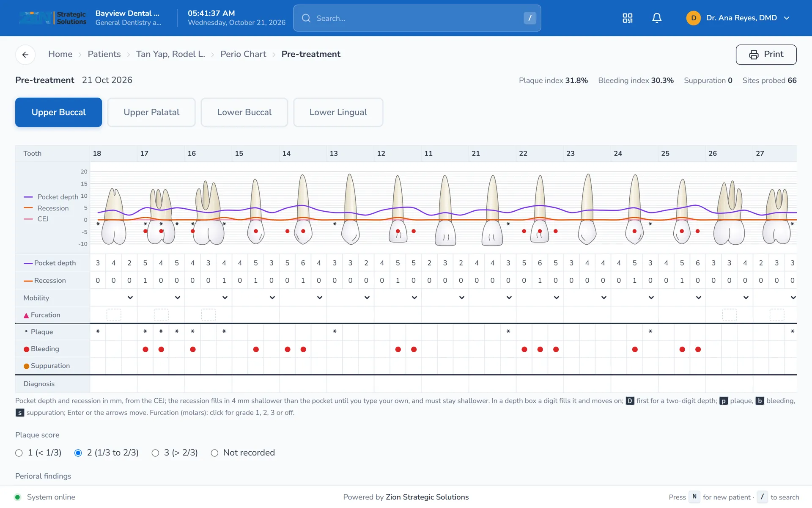Screen dimensions: 812x508
Task: Go to Patients breadcrumb
Action: pyautogui.click(x=104, y=54)
